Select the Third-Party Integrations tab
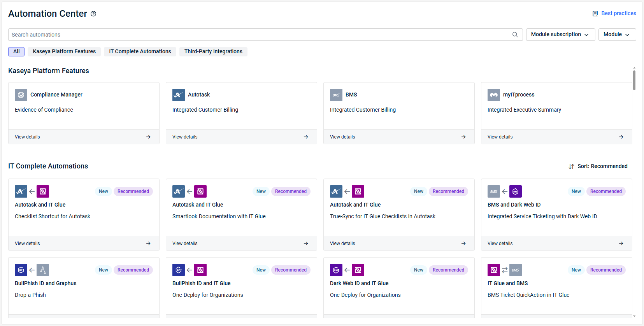The width and height of the screenshot is (644, 326). point(213,52)
